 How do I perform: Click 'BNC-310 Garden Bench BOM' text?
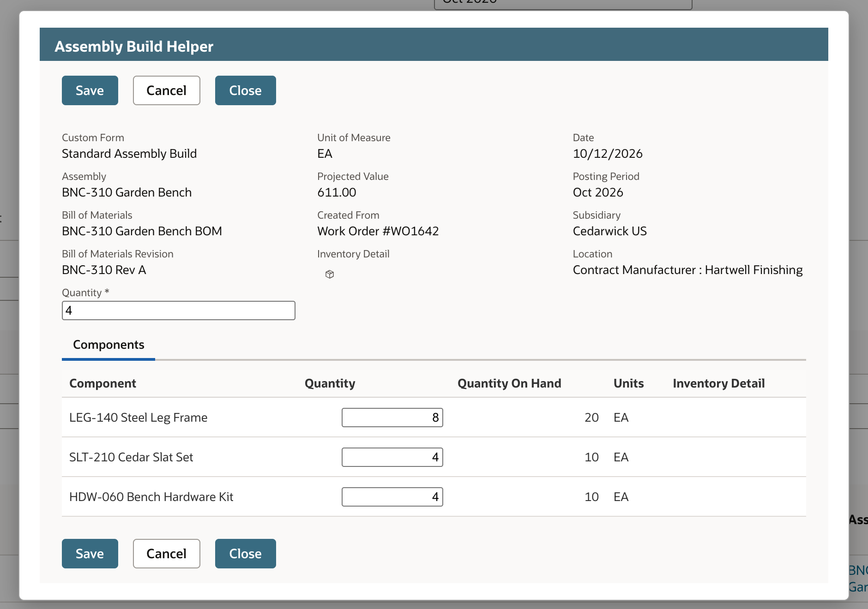(x=142, y=231)
